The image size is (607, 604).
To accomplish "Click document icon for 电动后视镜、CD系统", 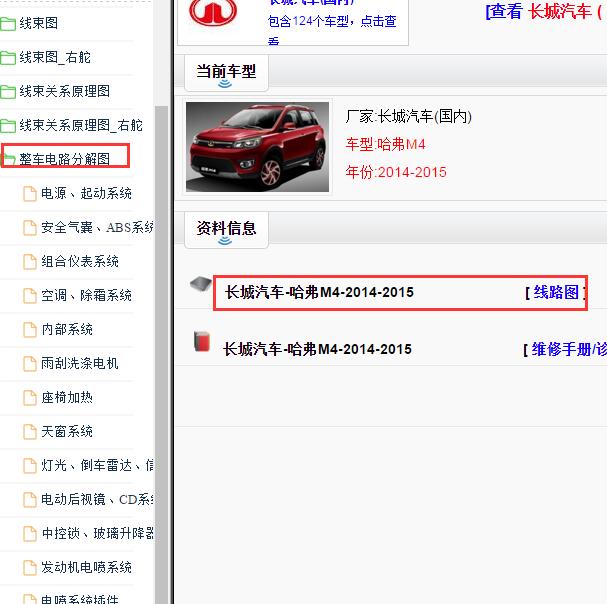I will 30,500.
